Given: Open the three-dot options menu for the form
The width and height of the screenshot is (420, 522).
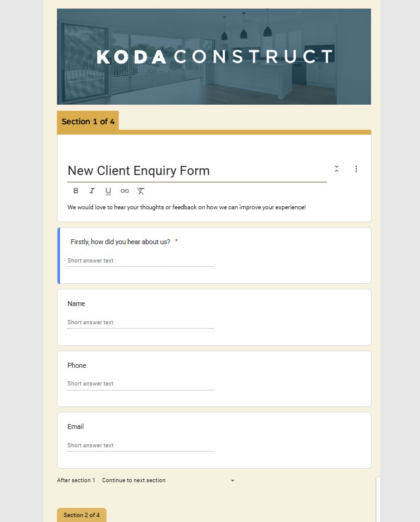Looking at the screenshot, I should (x=356, y=168).
